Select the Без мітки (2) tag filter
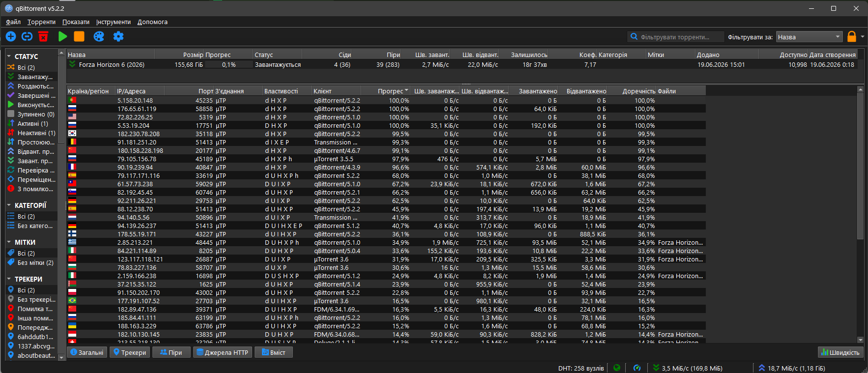 (31, 262)
